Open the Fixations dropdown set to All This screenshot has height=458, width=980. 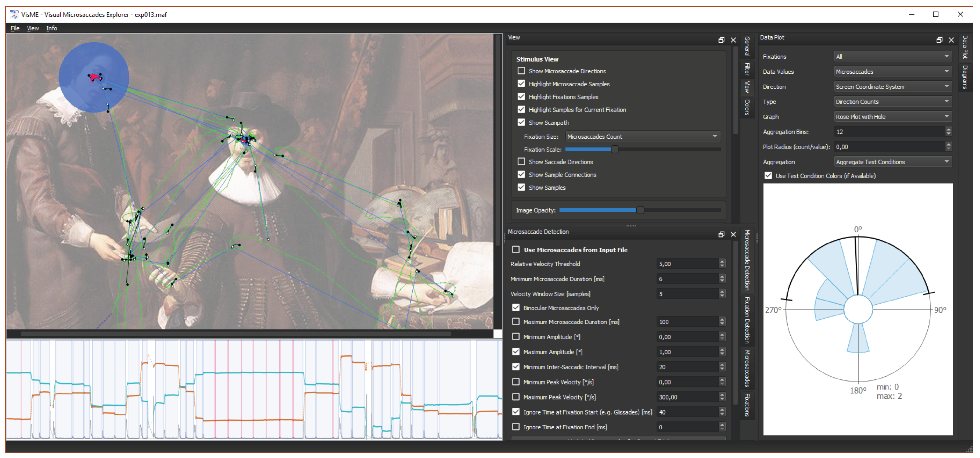pyautogui.click(x=893, y=56)
